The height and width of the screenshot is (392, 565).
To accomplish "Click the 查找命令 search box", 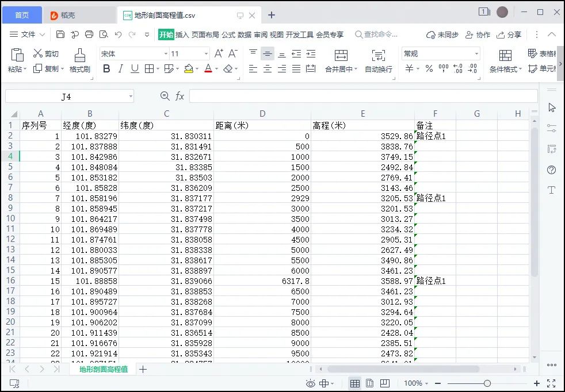I will pos(376,34).
